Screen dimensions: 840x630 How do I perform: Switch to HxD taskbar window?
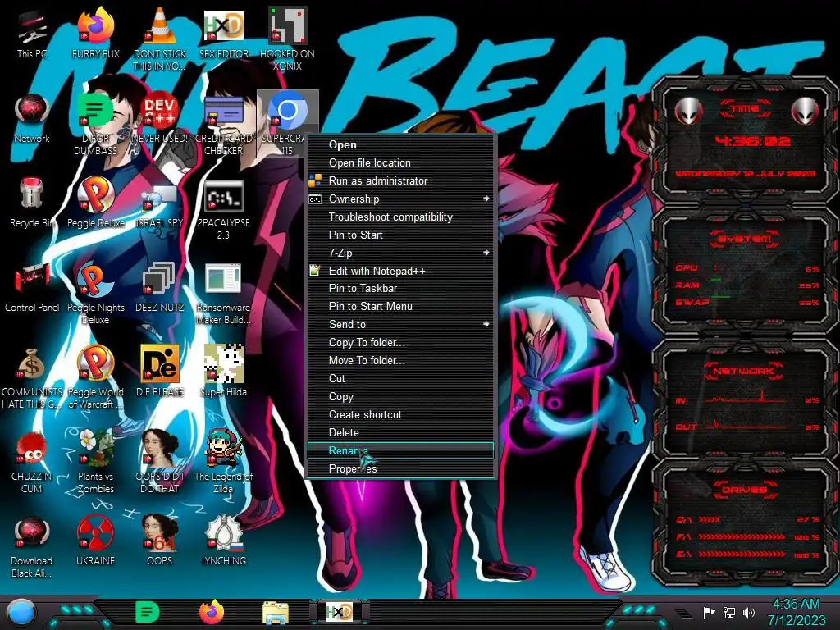(x=340, y=612)
